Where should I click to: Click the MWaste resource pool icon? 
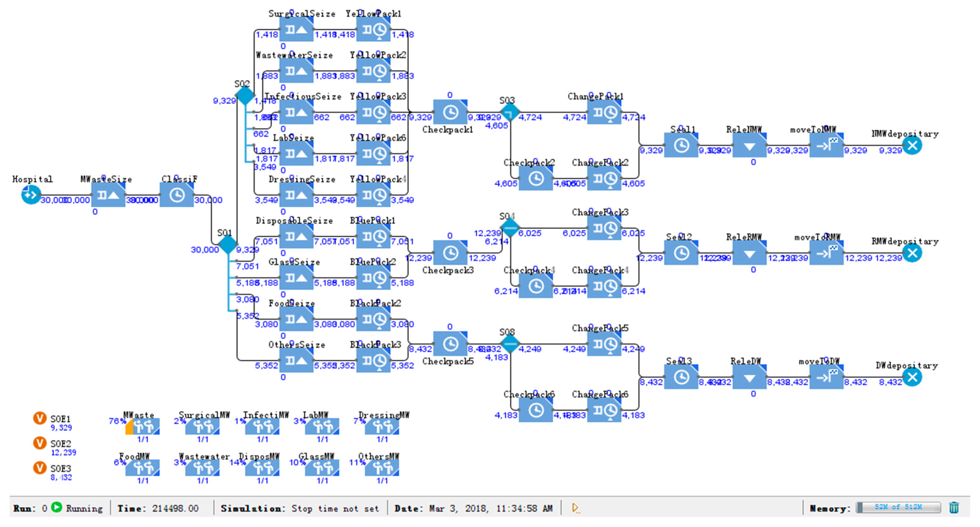(143, 427)
